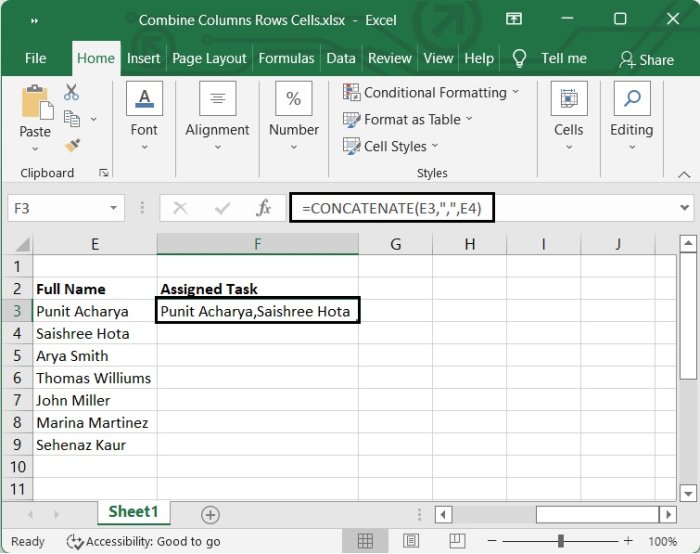Cut selection with the scissors icon
The image size is (700, 554).
(71, 92)
